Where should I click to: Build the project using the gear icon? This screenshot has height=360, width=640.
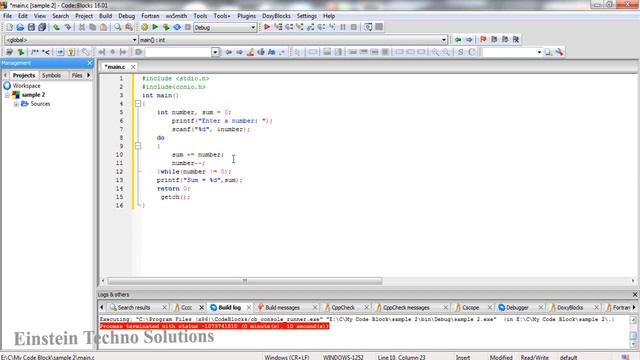144,27
